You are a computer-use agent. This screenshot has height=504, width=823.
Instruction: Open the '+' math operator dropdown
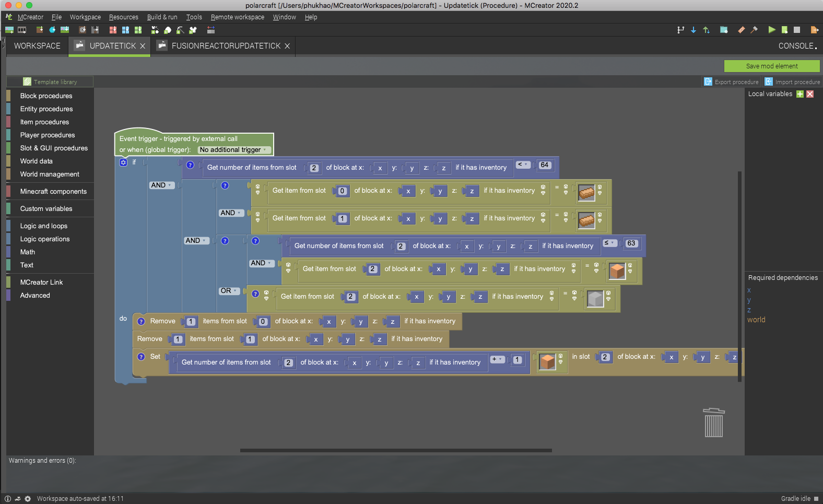coord(498,359)
